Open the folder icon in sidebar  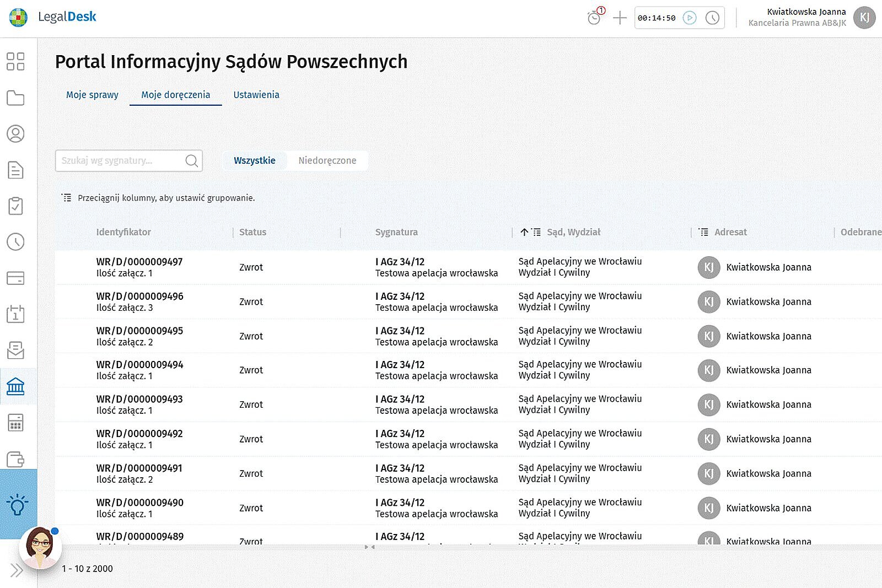point(15,98)
